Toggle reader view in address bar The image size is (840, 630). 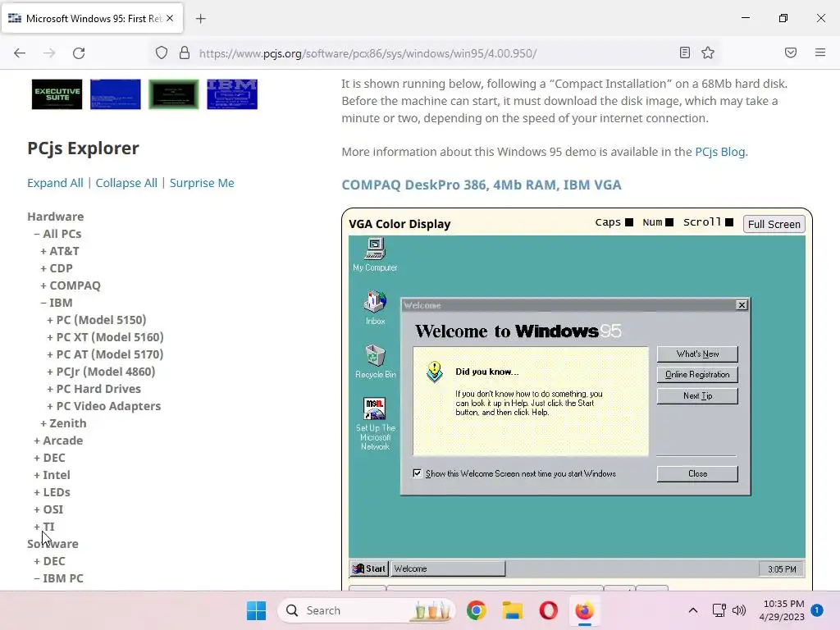click(x=685, y=52)
